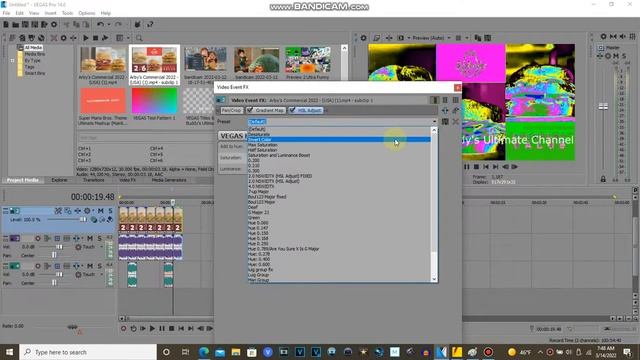640x360 pixels.
Task: Click the Stop Preview icon in Project Media
Action: tap(95, 38)
